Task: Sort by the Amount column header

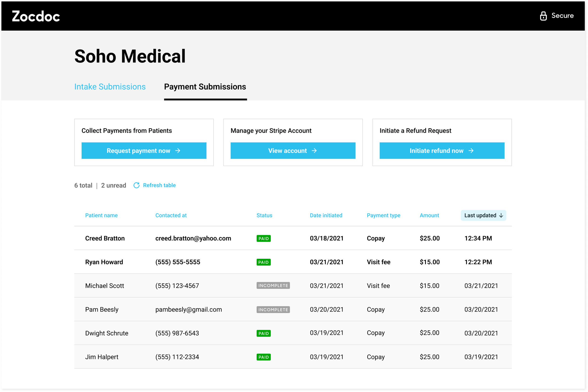Action: [429, 215]
